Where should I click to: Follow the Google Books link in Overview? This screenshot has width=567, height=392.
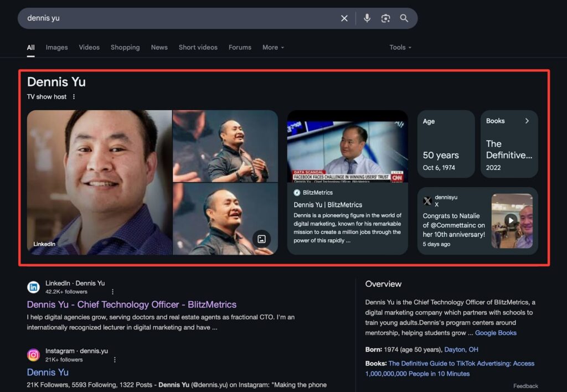point(496,333)
